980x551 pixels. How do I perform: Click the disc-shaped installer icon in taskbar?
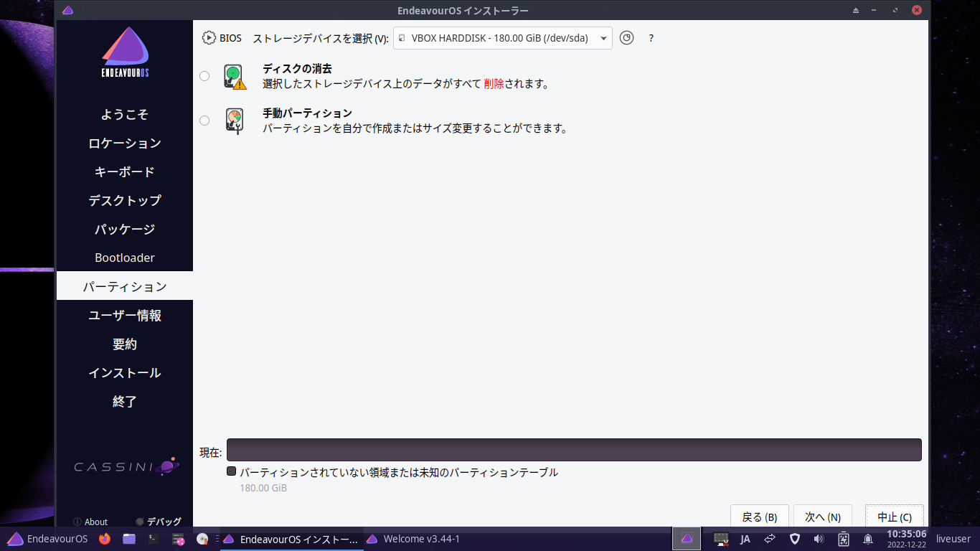tap(202, 539)
